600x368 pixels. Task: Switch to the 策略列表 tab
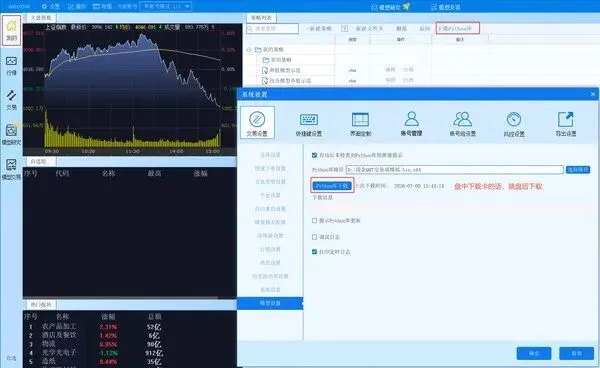pos(261,18)
